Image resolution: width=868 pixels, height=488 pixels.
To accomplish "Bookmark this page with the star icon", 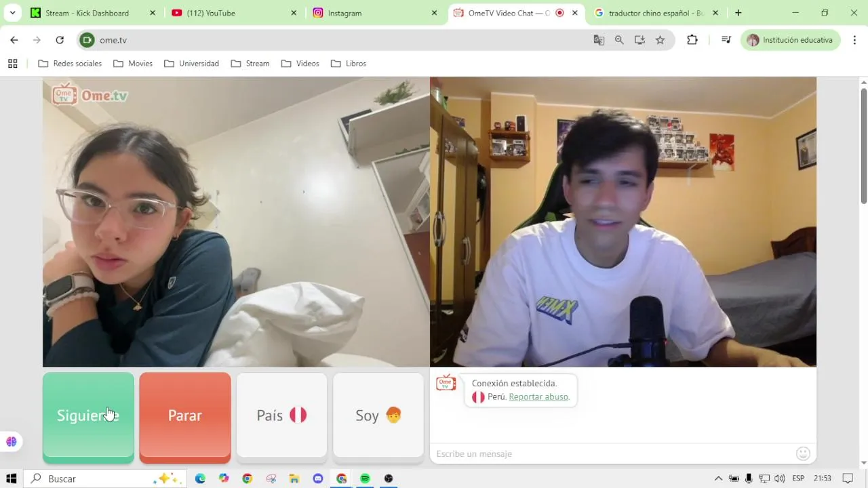I will (x=660, y=40).
